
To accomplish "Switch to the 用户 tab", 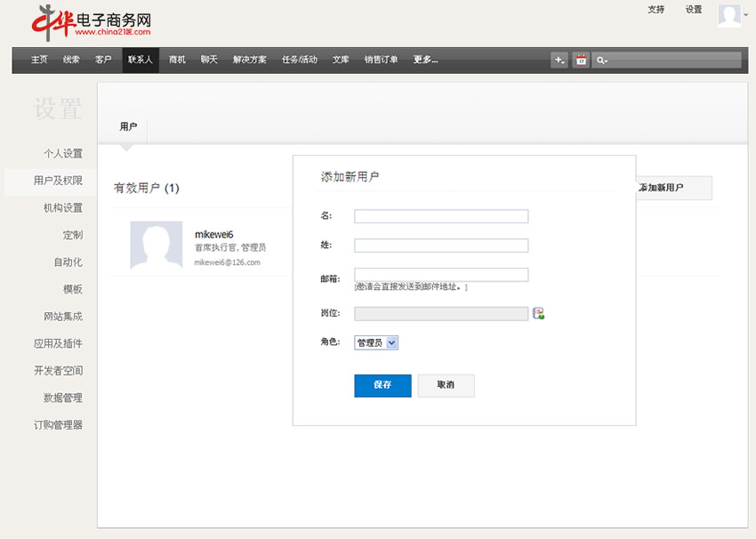I will pyautogui.click(x=128, y=127).
